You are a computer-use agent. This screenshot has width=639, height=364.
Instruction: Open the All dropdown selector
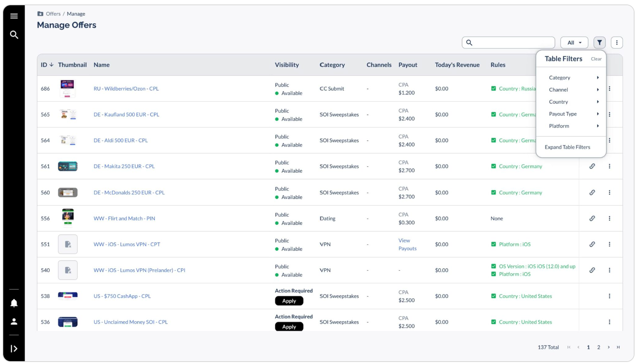(574, 42)
